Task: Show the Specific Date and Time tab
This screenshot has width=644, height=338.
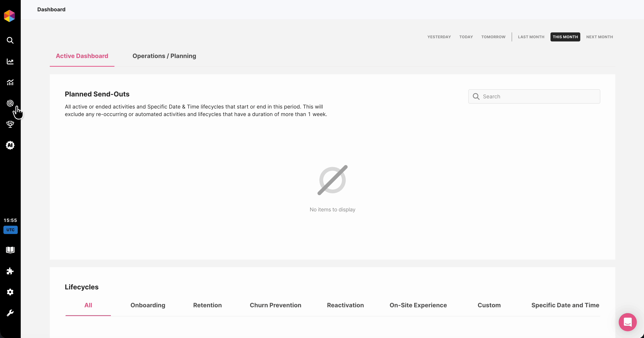Action: coord(565,305)
